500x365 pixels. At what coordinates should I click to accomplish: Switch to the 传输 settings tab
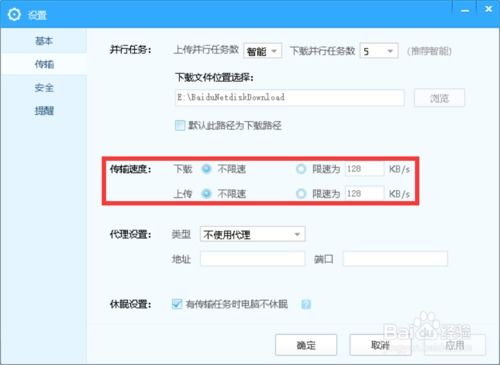[x=44, y=64]
